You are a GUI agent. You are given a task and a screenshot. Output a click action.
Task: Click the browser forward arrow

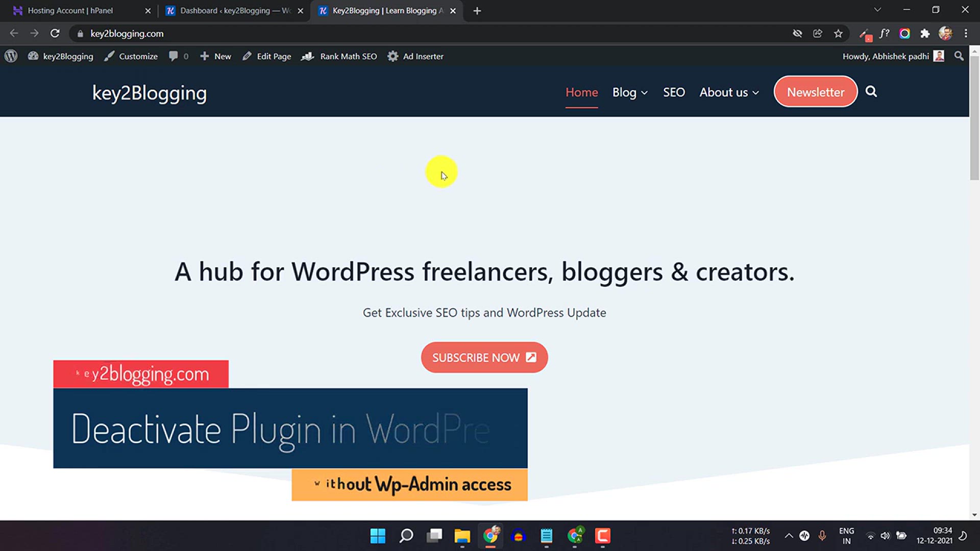34,33
